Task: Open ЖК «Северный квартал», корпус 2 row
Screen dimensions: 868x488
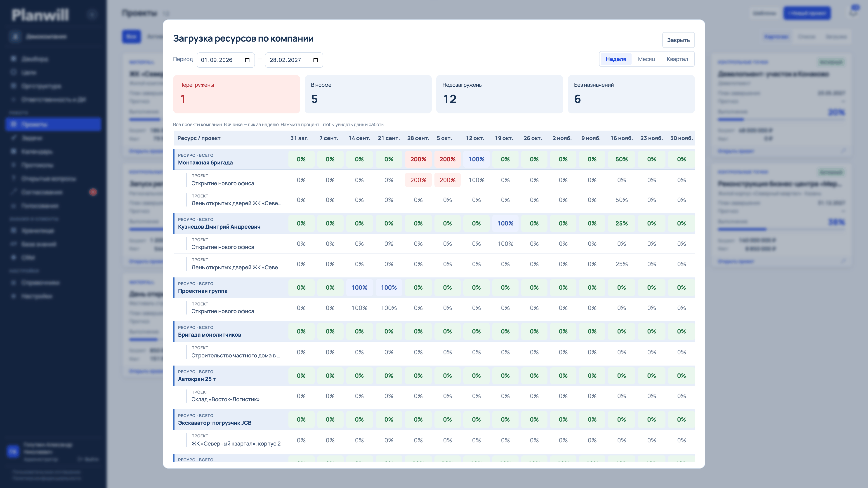Action: [434, 440]
